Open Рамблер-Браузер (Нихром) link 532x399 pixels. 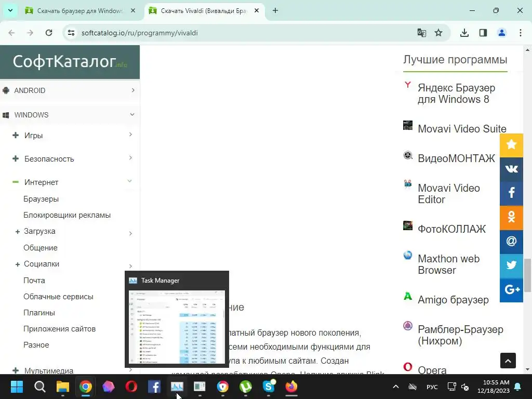[x=460, y=335]
